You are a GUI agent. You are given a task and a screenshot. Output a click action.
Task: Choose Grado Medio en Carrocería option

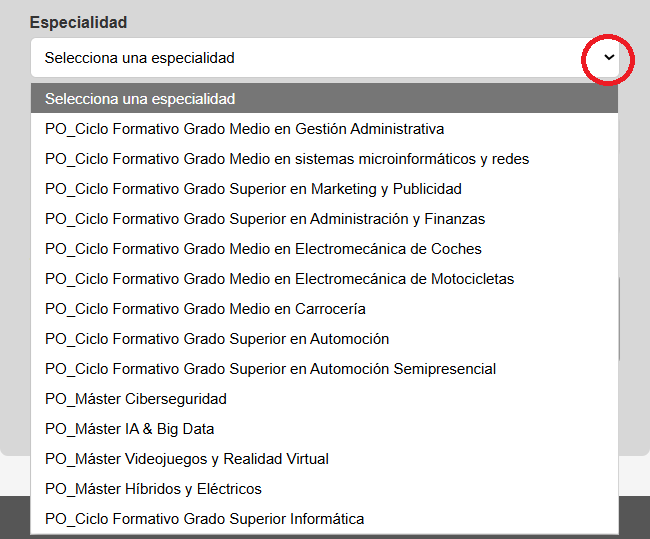(205, 309)
